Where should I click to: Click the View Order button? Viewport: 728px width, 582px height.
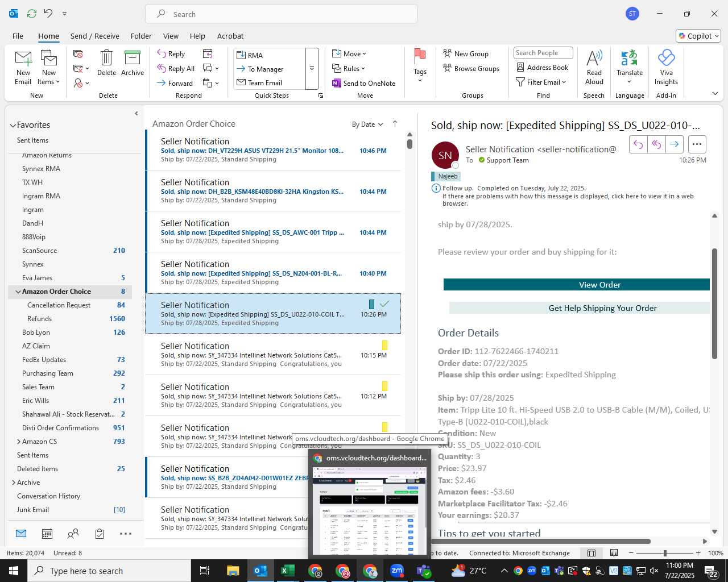pyautogui.click(x=577, y=285)
